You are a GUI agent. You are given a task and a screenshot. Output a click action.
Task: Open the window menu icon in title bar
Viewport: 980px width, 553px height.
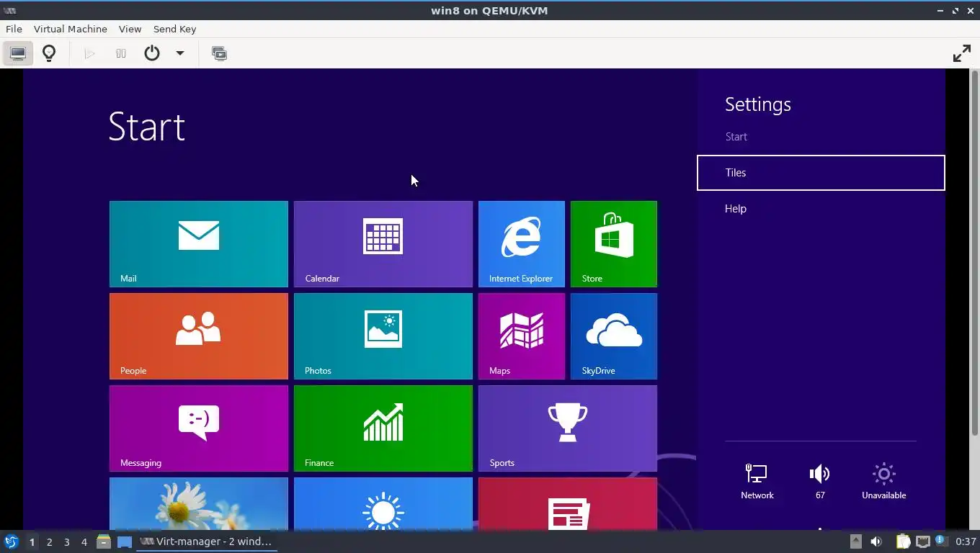[x=10, y=10]
